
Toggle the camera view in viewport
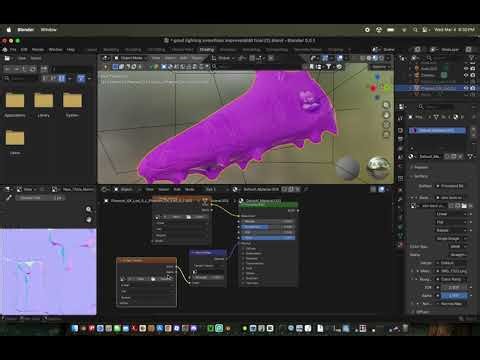pos(386,125)
